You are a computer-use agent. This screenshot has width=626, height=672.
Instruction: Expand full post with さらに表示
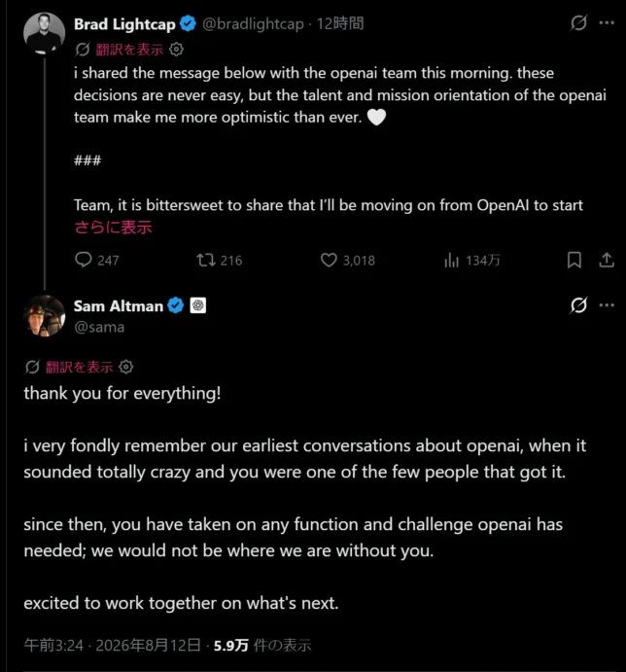point(113,228)
